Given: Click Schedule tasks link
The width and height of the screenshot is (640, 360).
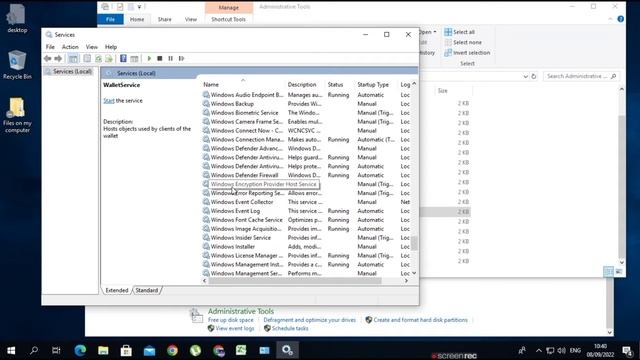Looking at the screenshot, I should click(x=290, y=329).
